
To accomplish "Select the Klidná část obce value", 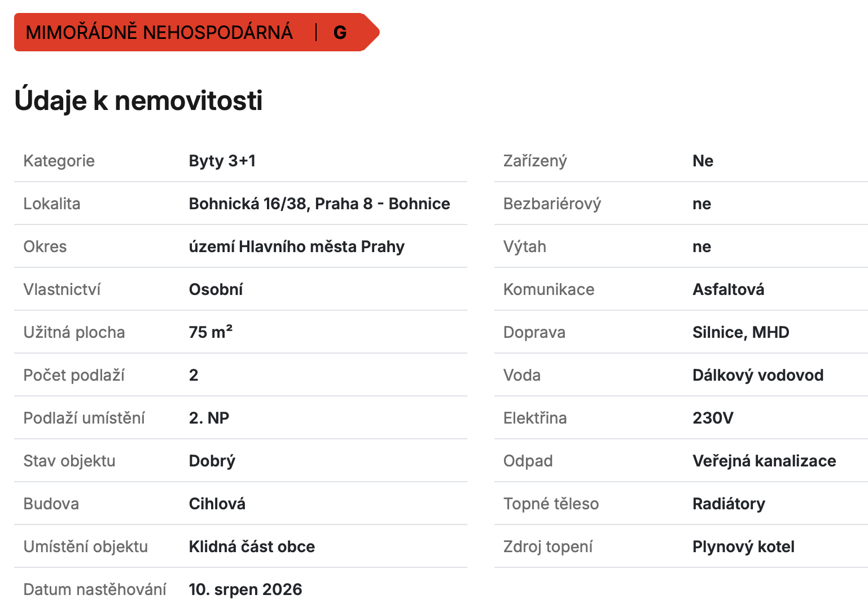I will (252, 547).
